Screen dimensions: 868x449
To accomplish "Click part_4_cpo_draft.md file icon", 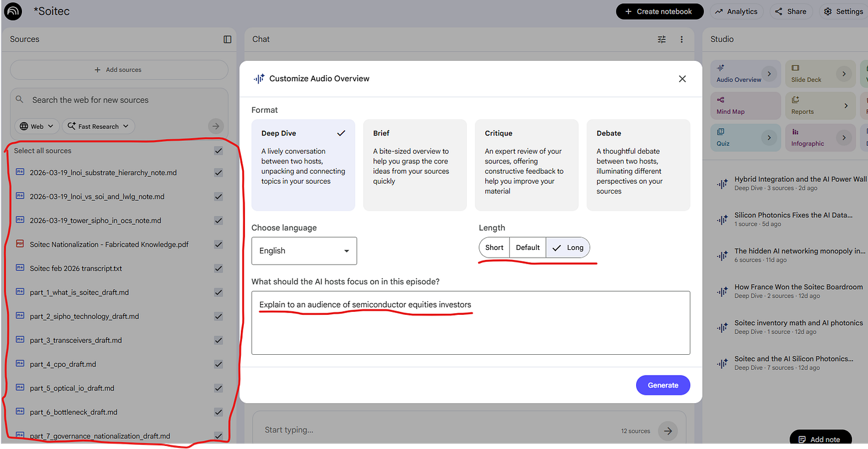I will point(20,364).
